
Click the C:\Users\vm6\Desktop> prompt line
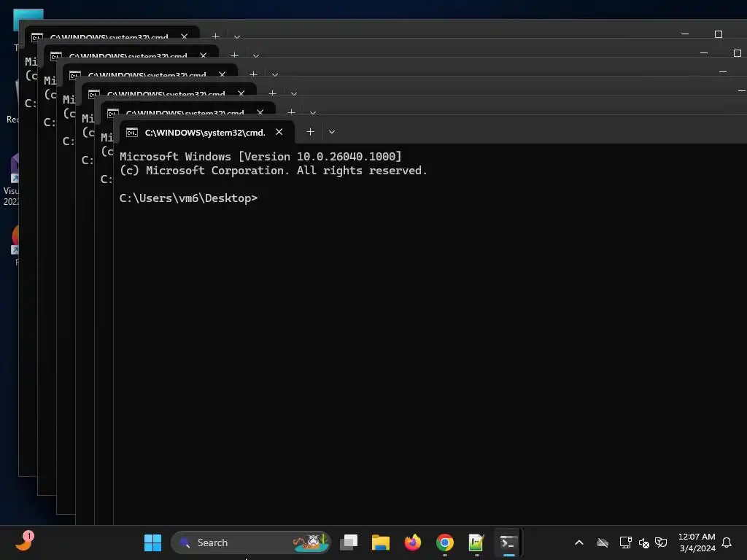click(188, 198)
